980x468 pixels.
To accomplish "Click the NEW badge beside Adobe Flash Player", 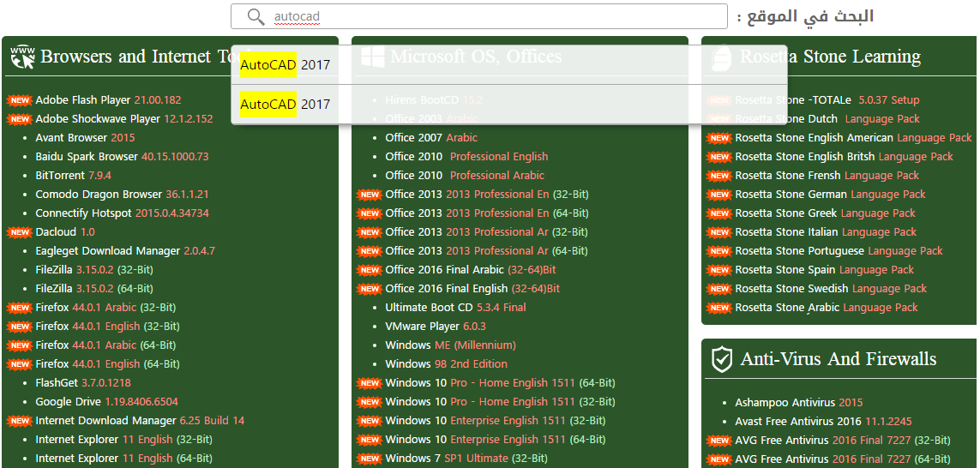I will click(20, 100).
